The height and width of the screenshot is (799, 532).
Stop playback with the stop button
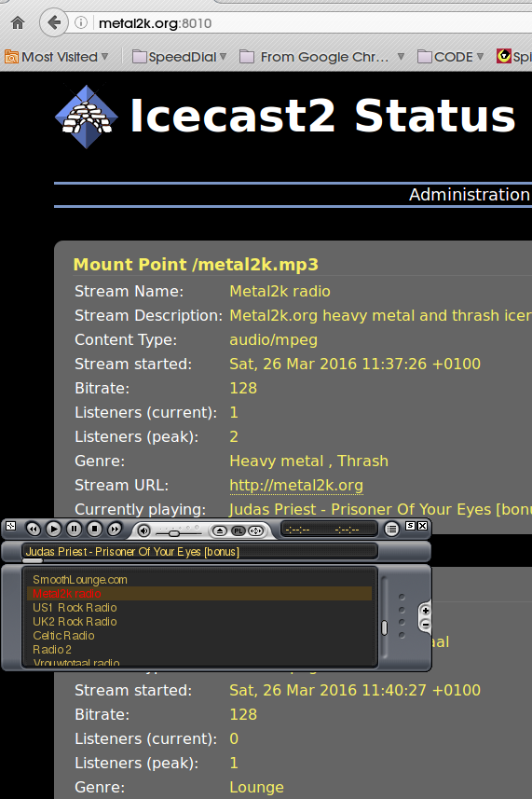pyautogui.click(x=94, y=530)
